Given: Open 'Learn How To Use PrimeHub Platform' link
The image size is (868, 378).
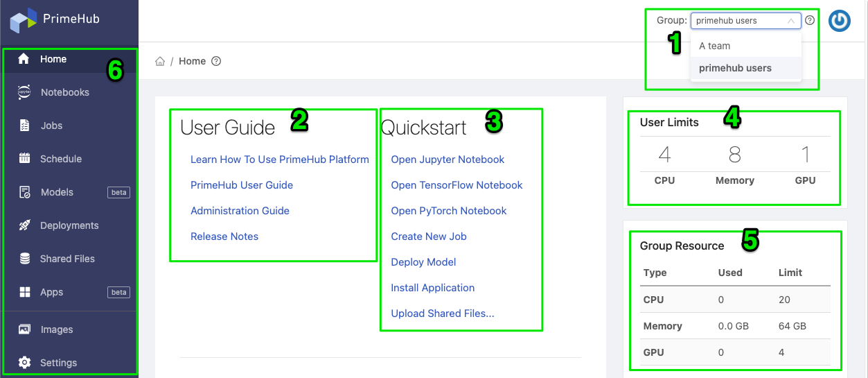Looking at the screenshot, I should [280, 160].
